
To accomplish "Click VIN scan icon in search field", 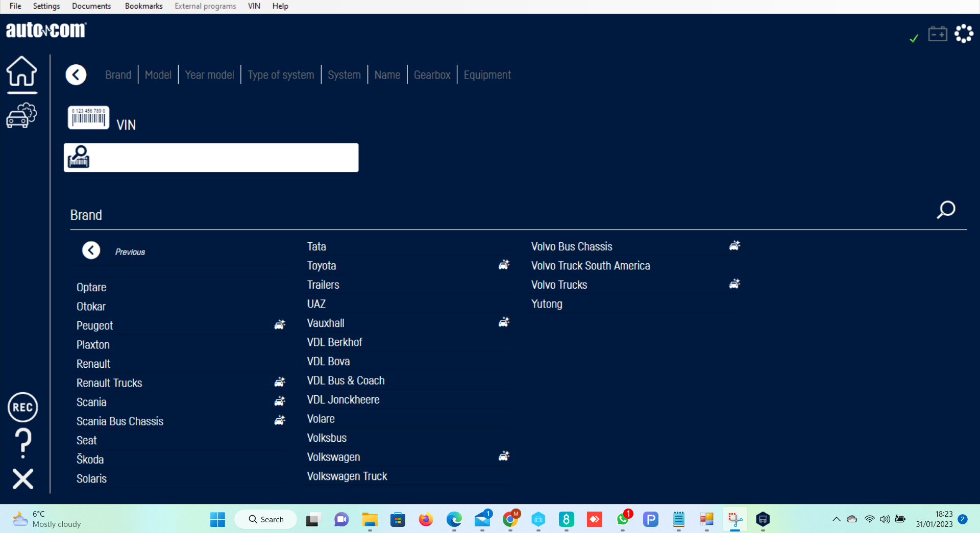I will pos(79,157).
